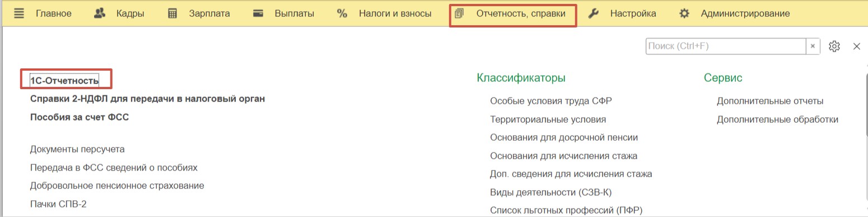Click the percent icon for Налоги и взносы
Image resolution: width=868 pixels, height=217 pixels.
(x=342, y=13)
